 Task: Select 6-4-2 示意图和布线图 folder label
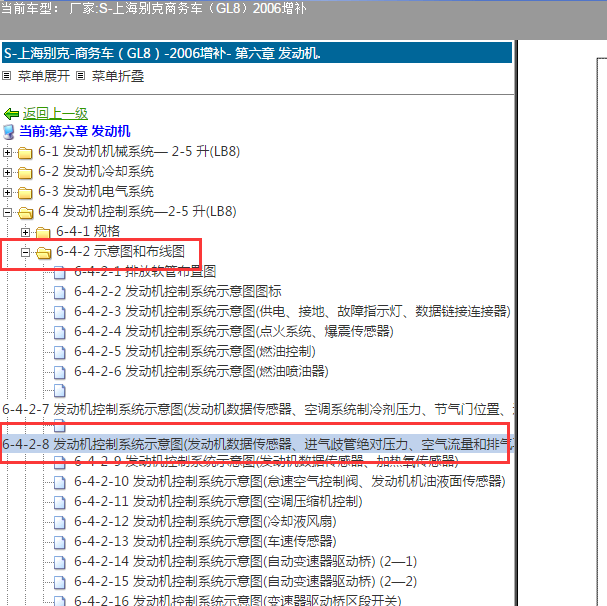[x=120, y=252]
